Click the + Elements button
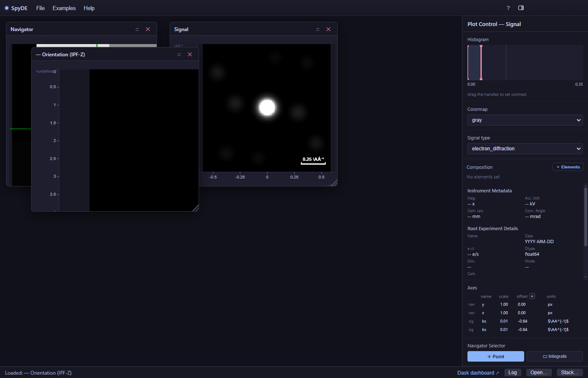Viewport: 588px width, 378px height. coord(568,167)
